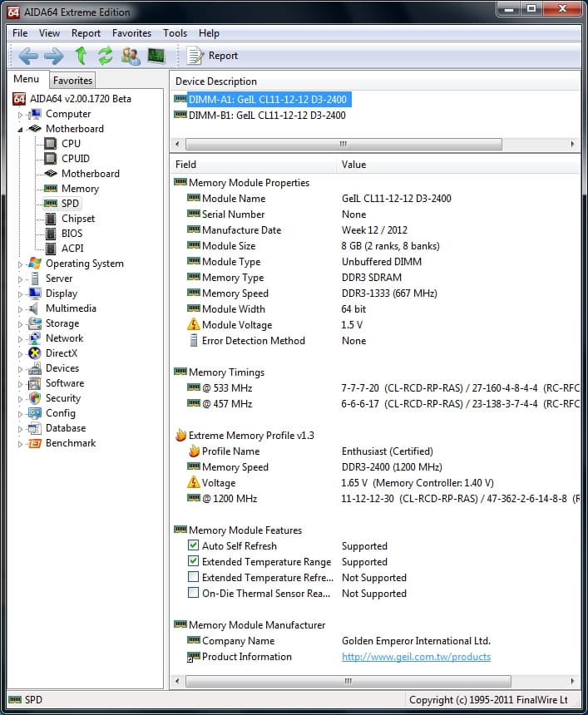Click the Server icon in the tree
Viewport: 588px width, 715px height.
35,279
